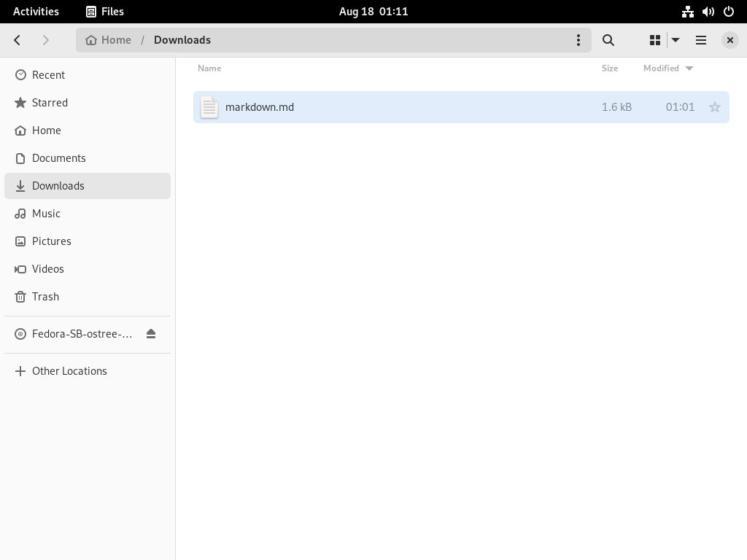The image size is (747, 560).
Task: Open the Activities overview
Action: click(36, 12)
